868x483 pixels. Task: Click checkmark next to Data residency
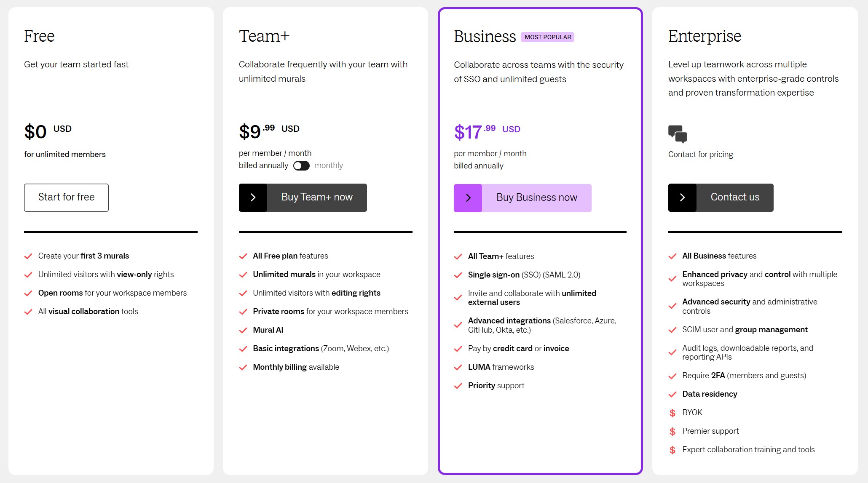[672, 394]
